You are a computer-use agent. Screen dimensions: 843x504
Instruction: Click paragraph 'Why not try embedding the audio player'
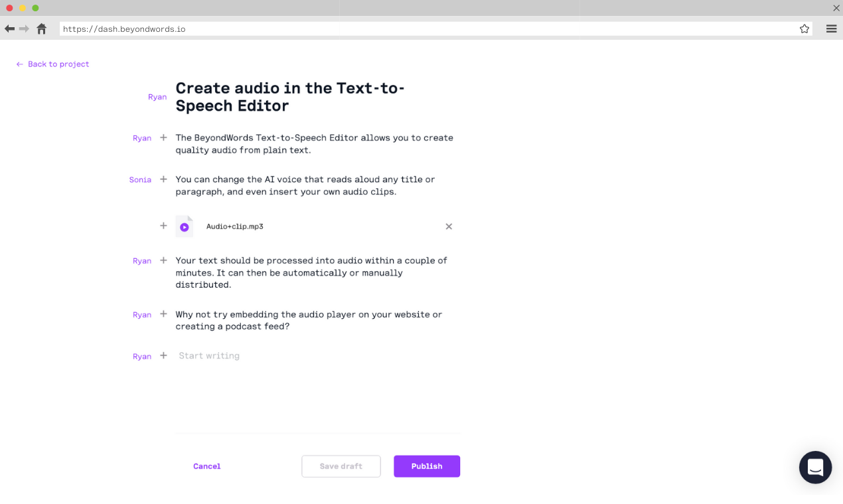[309, 320]
